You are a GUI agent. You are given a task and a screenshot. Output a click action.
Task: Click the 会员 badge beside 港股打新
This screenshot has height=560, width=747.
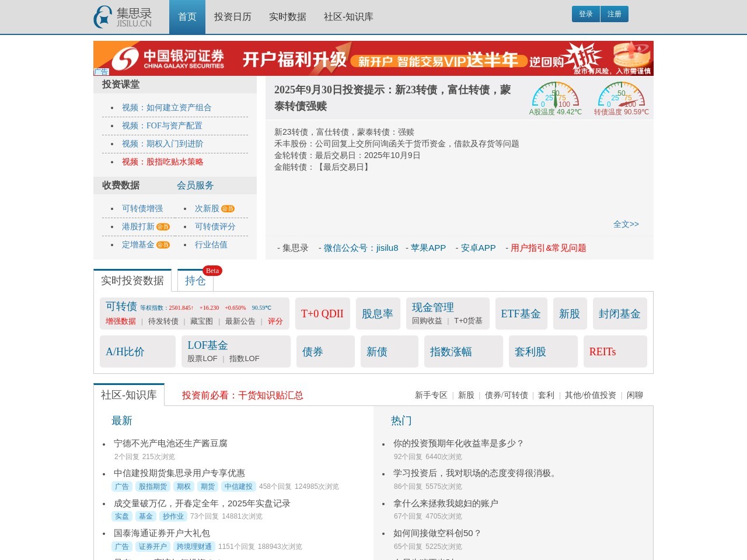(163, 227)
